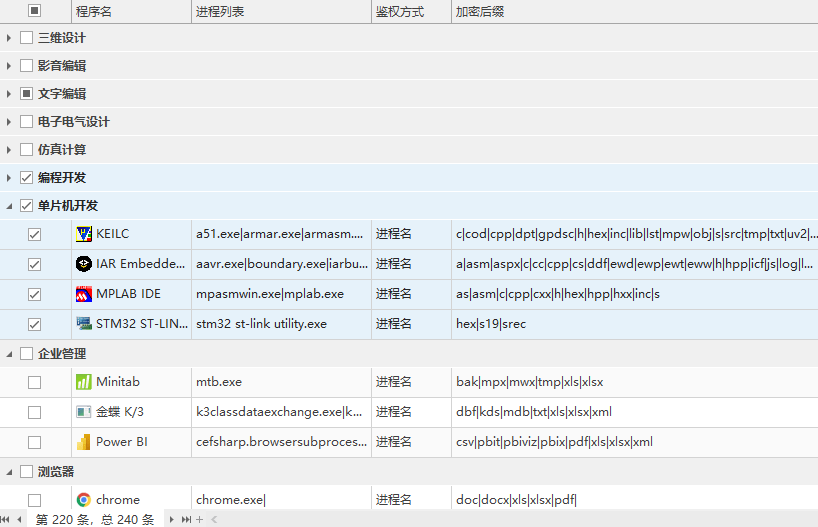Viewport: 818px width, 527px height.
Task: Check the 金蝶 K/3 row checkbox
Action: coord(34,413)
